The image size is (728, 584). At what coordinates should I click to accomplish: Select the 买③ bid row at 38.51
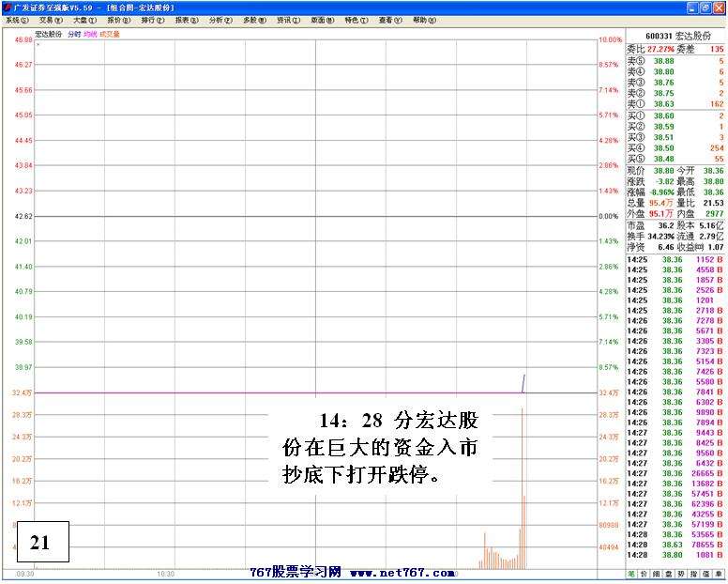click(x=675, y=137)
